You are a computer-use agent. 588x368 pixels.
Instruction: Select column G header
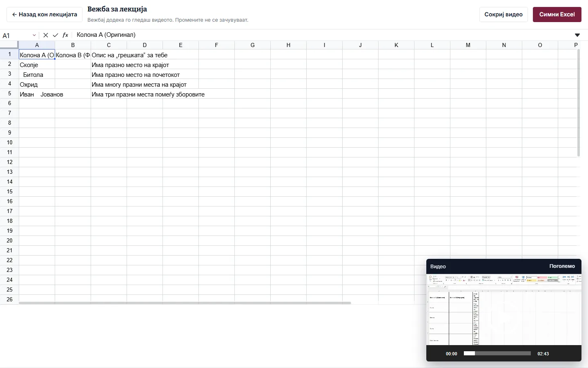[252, 45]
